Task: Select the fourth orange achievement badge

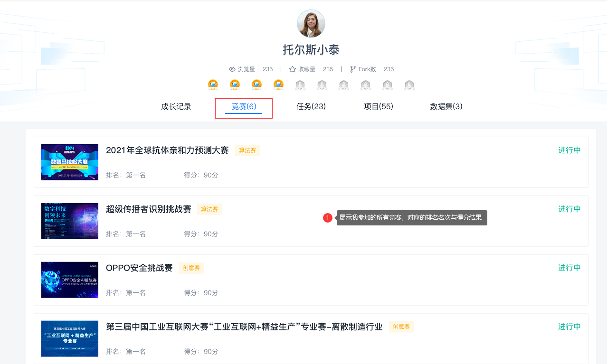Action: pyautogui.click(x=278, y=85)
